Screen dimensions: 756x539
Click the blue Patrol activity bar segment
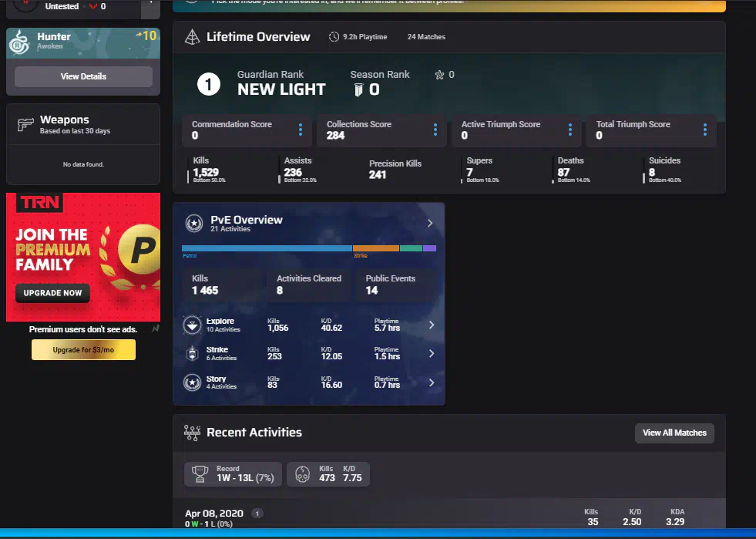point(267,248)
